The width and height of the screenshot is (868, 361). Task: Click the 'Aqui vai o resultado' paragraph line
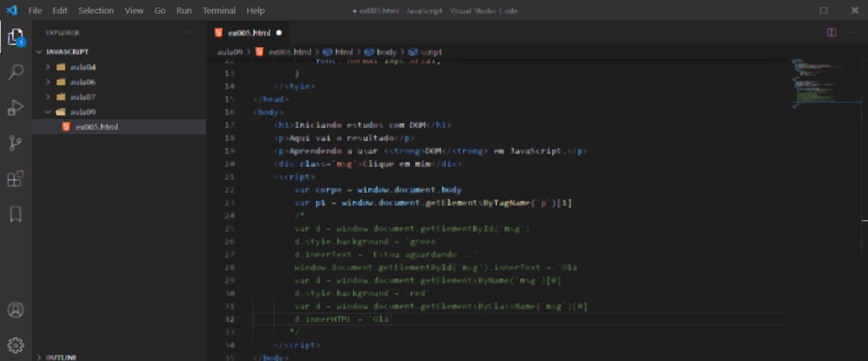coord(344,138)
